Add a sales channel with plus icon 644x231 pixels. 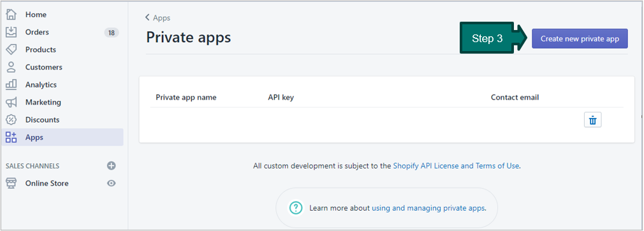click(112, 166)
